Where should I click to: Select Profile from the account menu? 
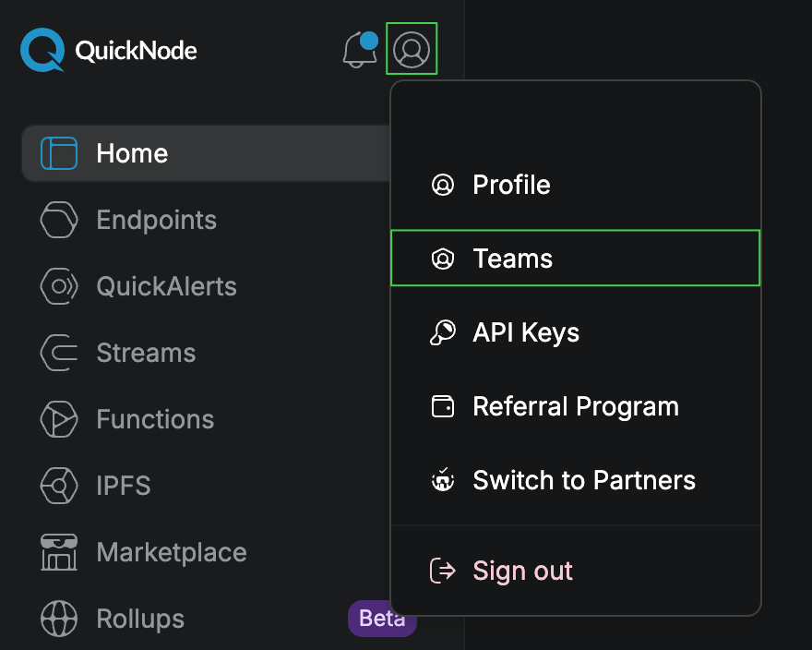pyautogui.click(x=576, y=185)
